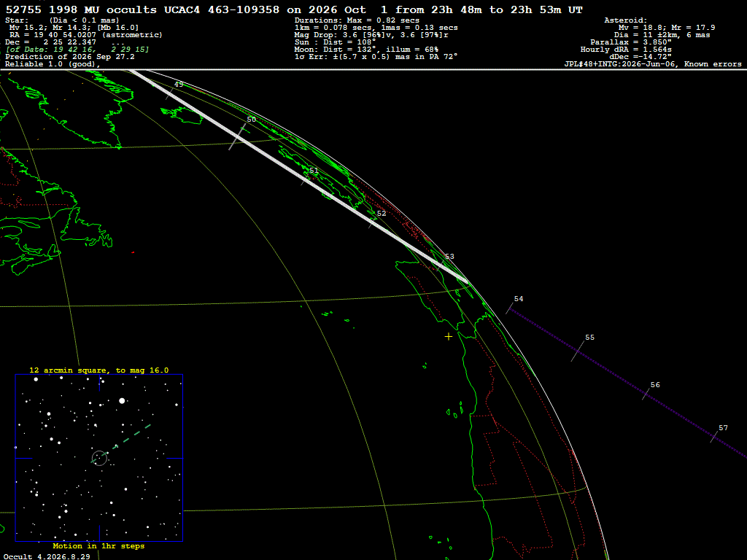Screen dimensions: 747x560
Task: Select the 57 minute track marker
Action: coord(723,427)
